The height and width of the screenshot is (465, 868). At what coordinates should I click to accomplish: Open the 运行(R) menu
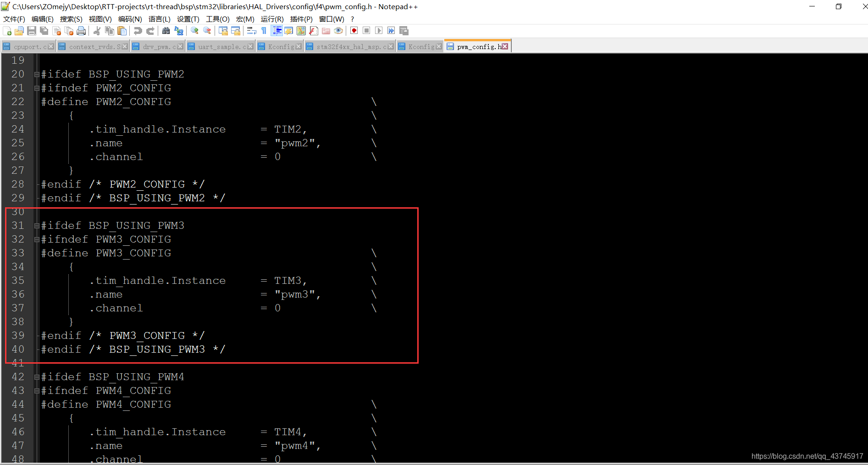pos(272,19)
